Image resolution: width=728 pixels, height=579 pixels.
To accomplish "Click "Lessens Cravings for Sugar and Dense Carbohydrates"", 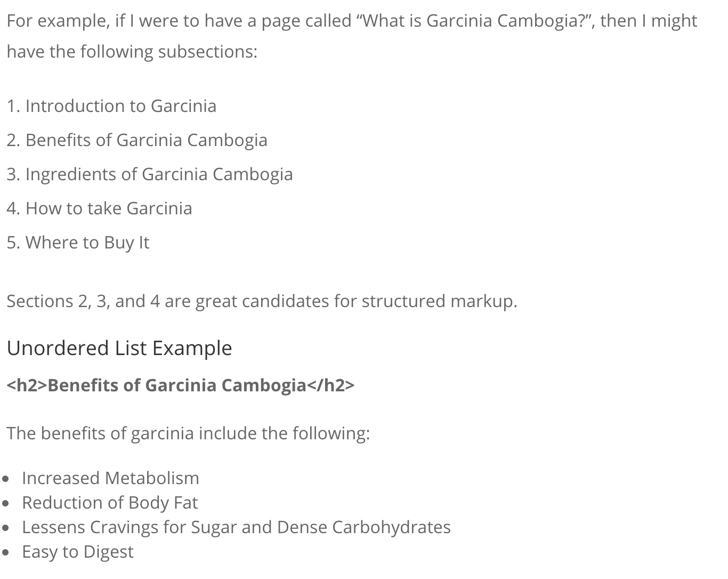I will 236,527.
